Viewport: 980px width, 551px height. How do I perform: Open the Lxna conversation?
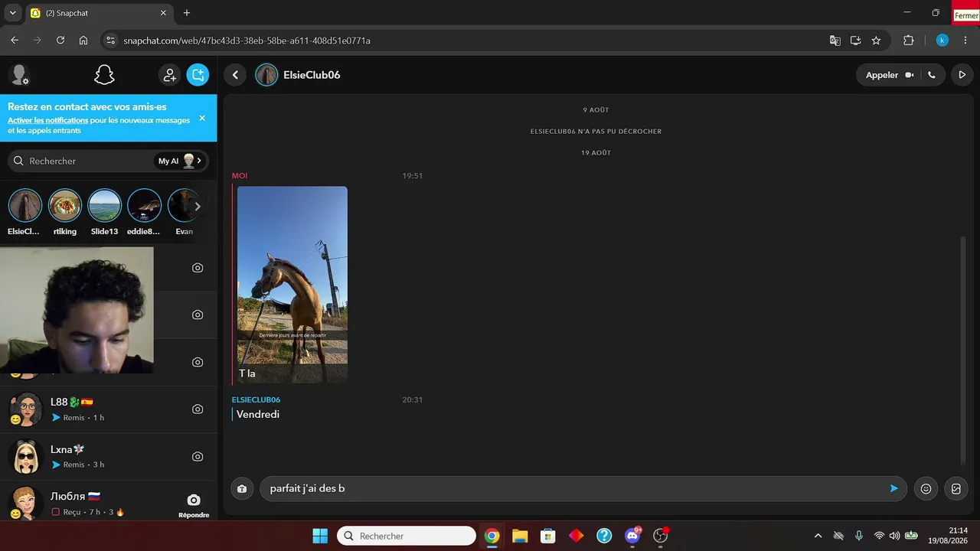point(108,457)
